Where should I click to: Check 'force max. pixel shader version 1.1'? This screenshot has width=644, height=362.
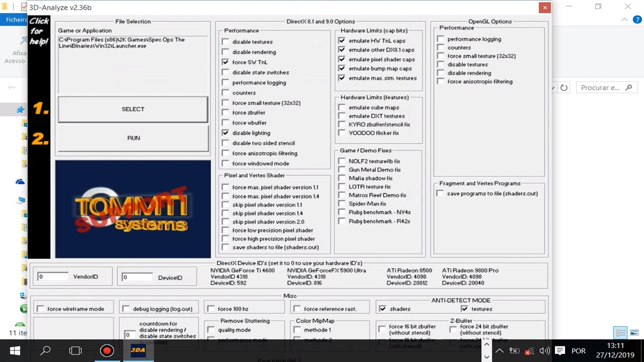[225, 188]
